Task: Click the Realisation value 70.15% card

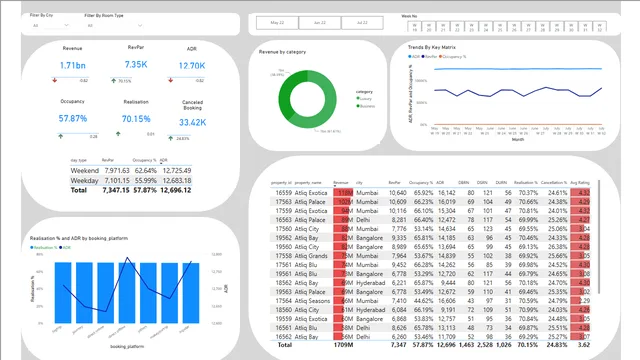Action: (136, 119)
